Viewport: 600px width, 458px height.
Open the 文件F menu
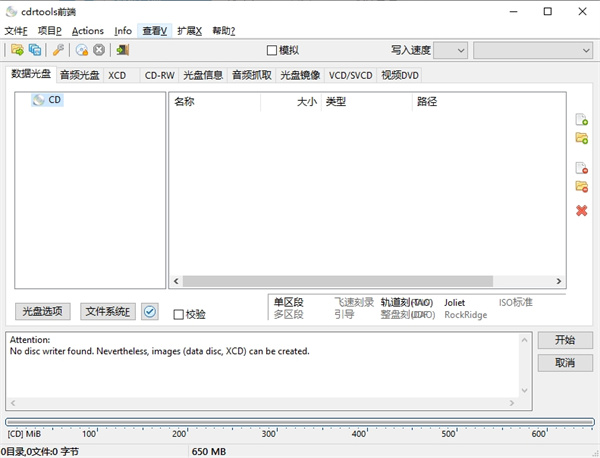coord(16,31)
